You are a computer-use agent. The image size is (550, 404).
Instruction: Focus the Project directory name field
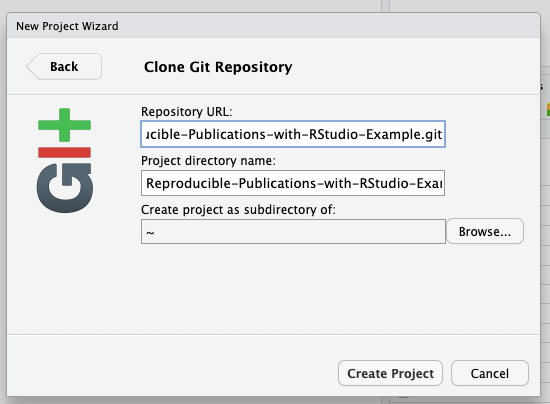[x=293, y=183]
